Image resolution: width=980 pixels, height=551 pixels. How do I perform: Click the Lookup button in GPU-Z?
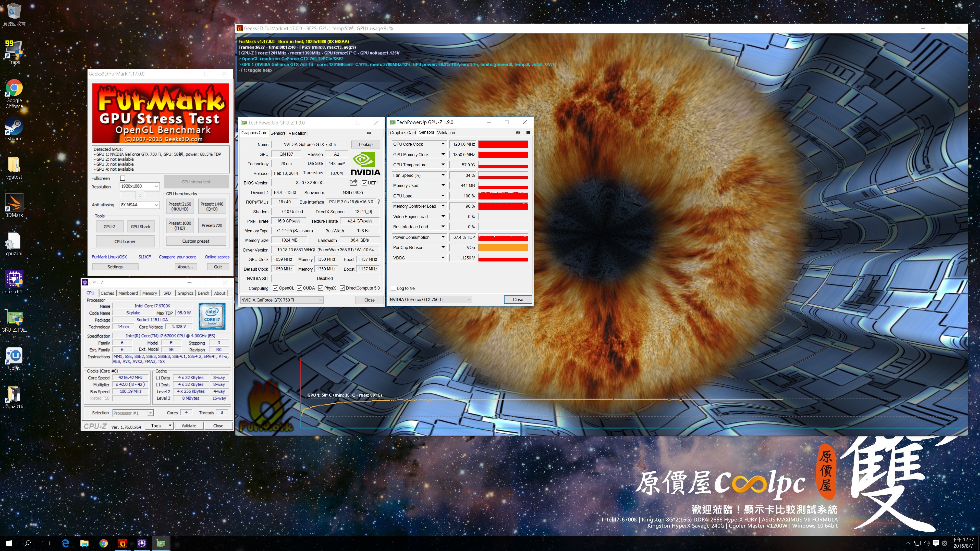pyautogui.click(x=366, y=144)
